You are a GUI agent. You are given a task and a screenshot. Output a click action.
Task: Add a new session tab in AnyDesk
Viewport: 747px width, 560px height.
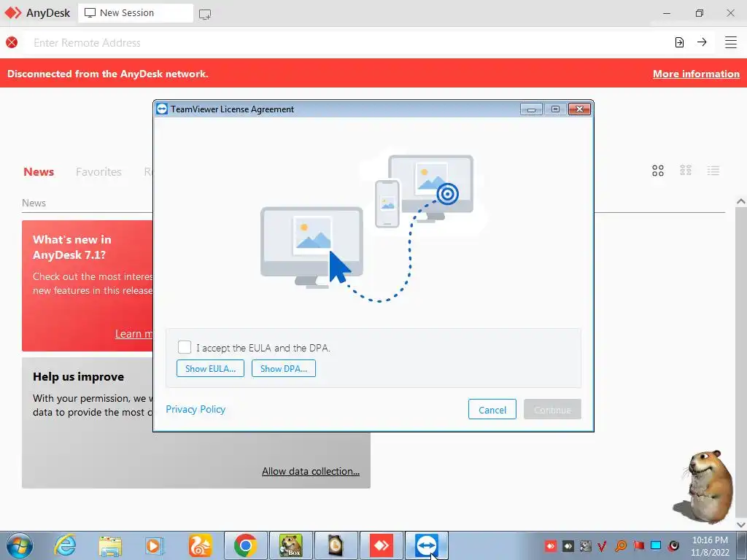[205, 15]
